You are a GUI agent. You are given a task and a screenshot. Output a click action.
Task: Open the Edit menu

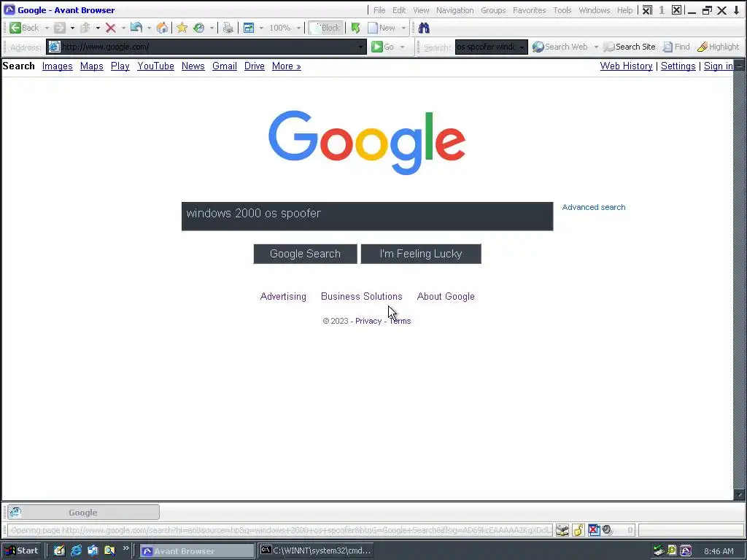(x=399, y=10)
